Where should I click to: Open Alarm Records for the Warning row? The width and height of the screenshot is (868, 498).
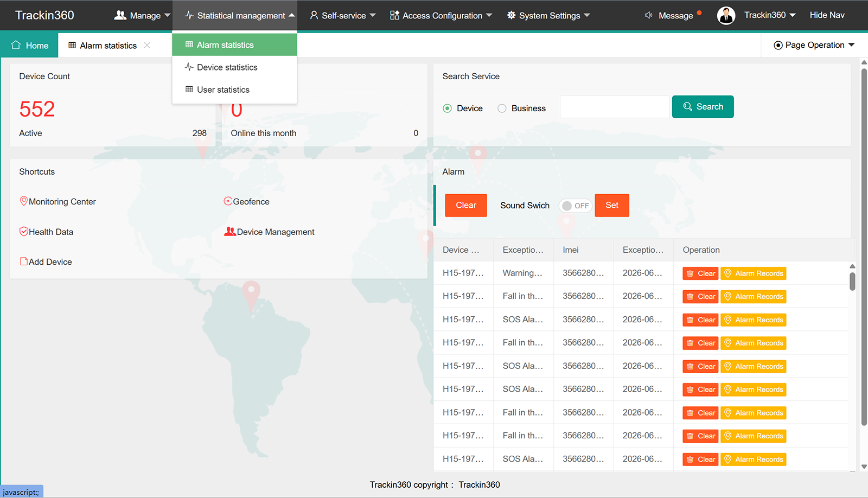coord(754,273)
